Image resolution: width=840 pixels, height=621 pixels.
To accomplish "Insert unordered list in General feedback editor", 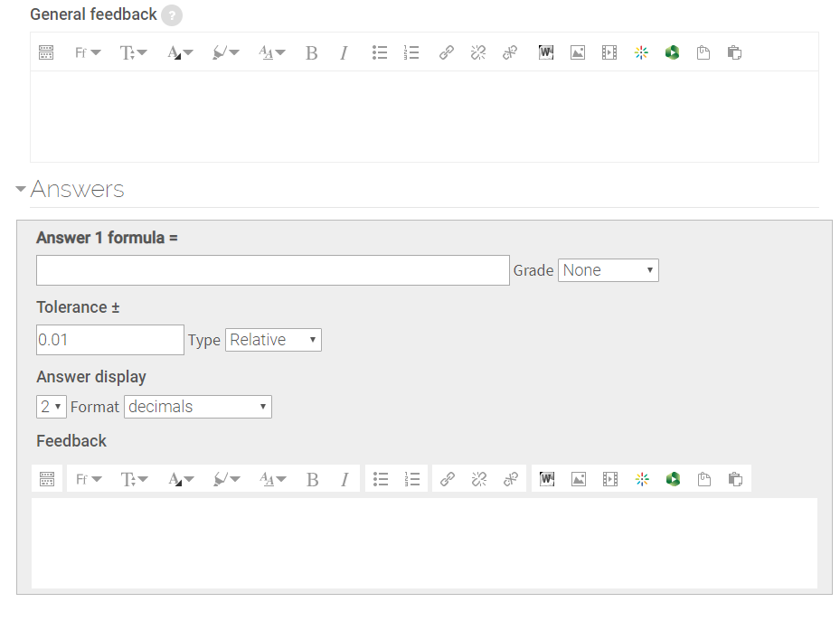I will click(x=380, y=52).
